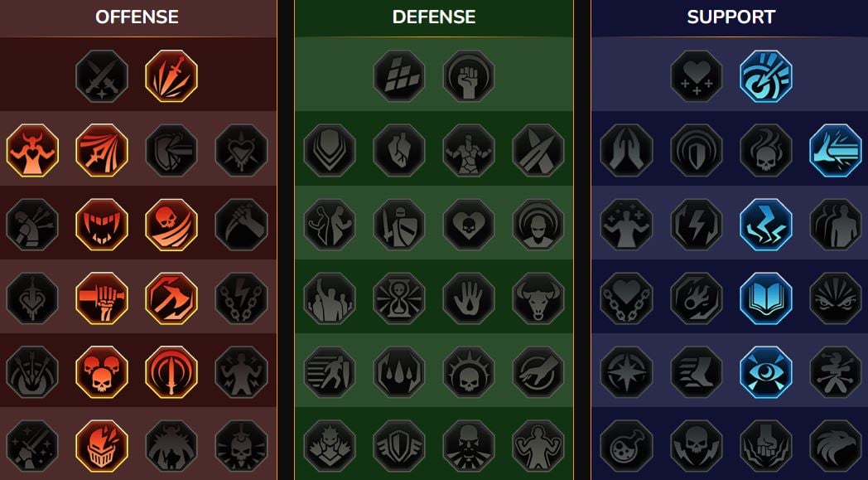868x480 pixels.
Task: Click the horned demon heart mastery
Action: point(32,150)
